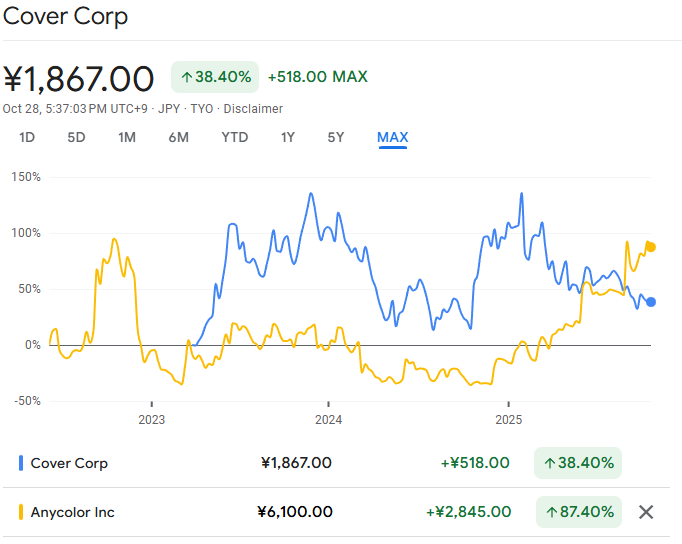This screenshot has height=544, width=682.
Task: Click the 0% axis label
Action: click(x=33, y=345)
